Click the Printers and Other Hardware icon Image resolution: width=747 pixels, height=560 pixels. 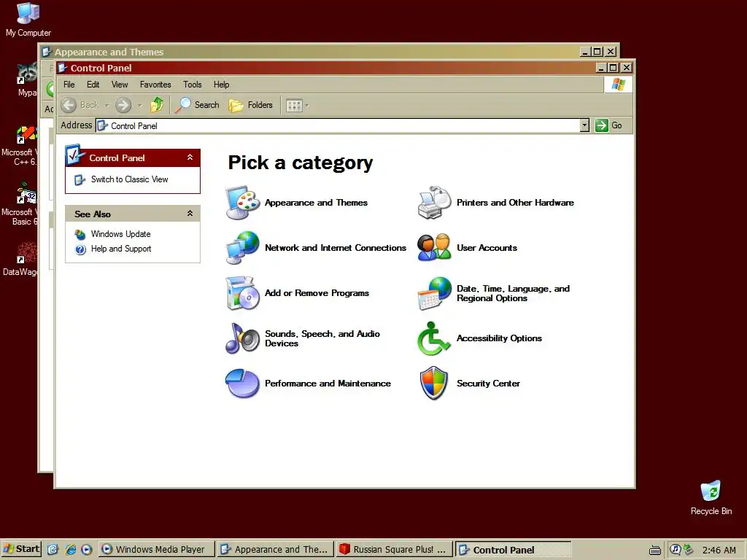pos(434,203)
